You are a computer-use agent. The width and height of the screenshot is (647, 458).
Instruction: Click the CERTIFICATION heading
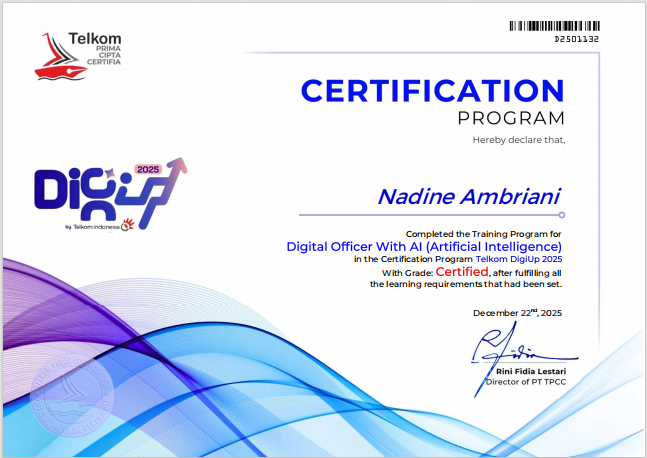[x=432, y=91]
